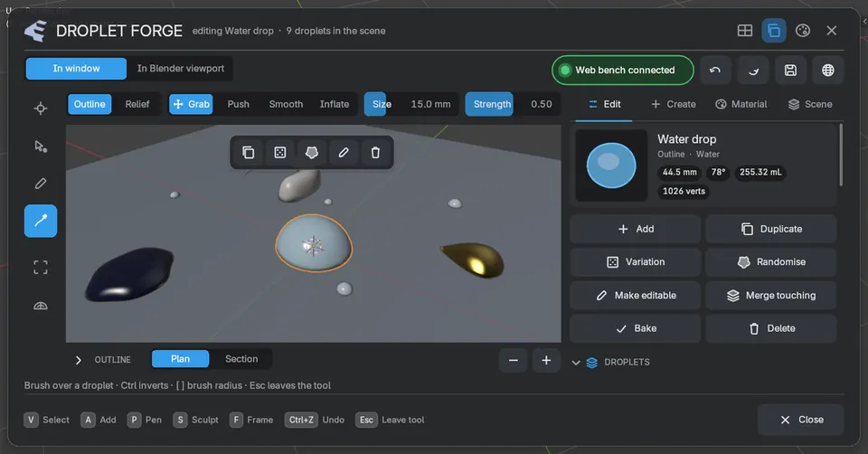The width and height of the screenshot is (868, 454).
Task: Click the Web bench connected status pill
Action: (x=623, y=71)
